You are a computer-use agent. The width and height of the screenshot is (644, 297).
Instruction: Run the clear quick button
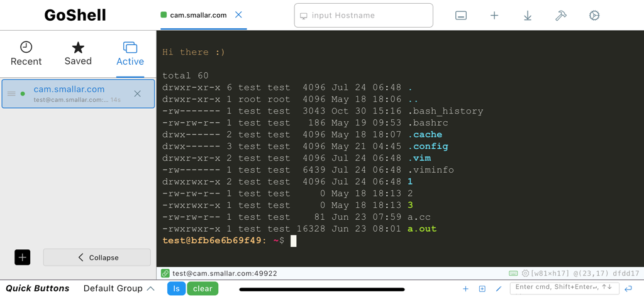tap(203, 288)
